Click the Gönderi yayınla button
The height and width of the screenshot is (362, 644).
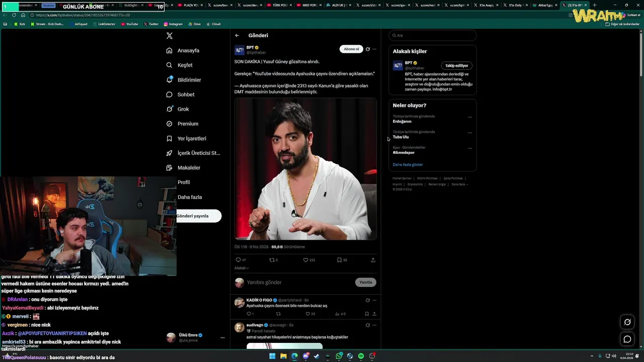tap(198, 216)
